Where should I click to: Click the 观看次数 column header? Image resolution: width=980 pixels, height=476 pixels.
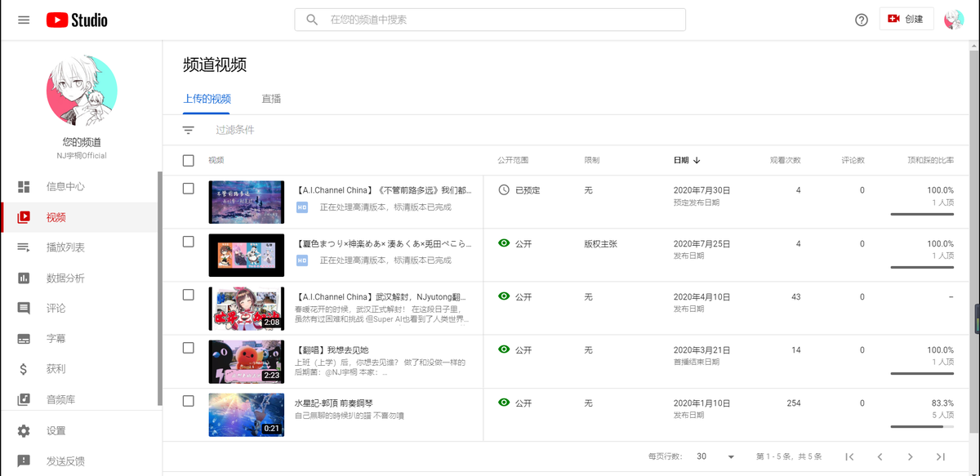coord(786,160)
